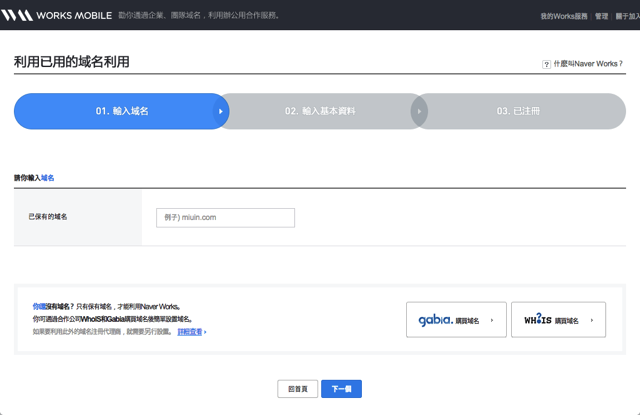This screenshot has height=415, width=640.
Task: Click 關於加入 in the top navigation
Action: tap(627, 16)
